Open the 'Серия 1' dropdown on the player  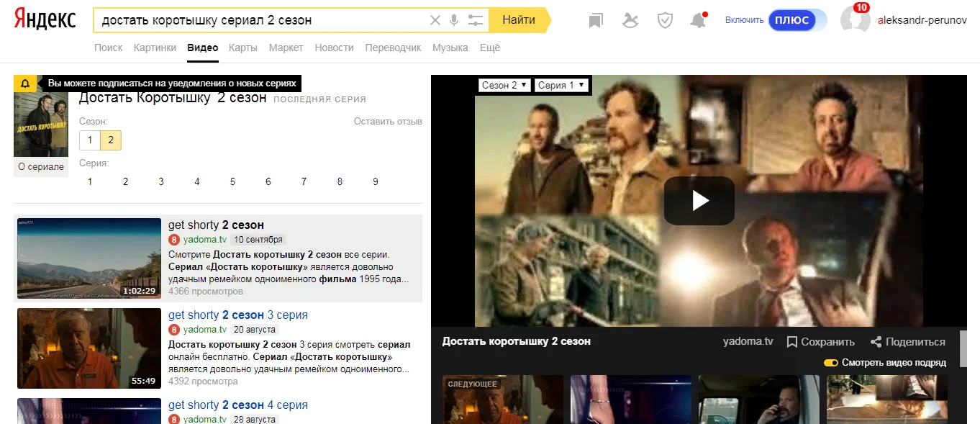pyautogui.click(x=561, y=85)
